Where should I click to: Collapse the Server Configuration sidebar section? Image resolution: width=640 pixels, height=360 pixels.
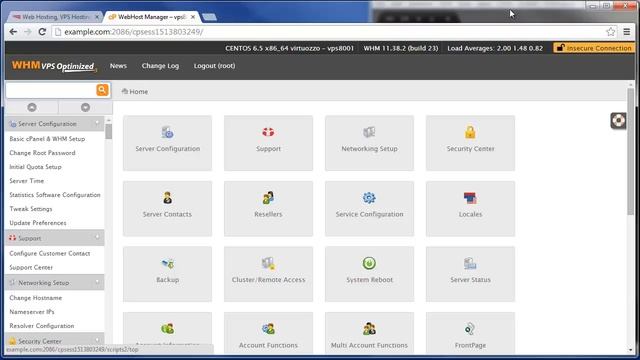point(97,123)
